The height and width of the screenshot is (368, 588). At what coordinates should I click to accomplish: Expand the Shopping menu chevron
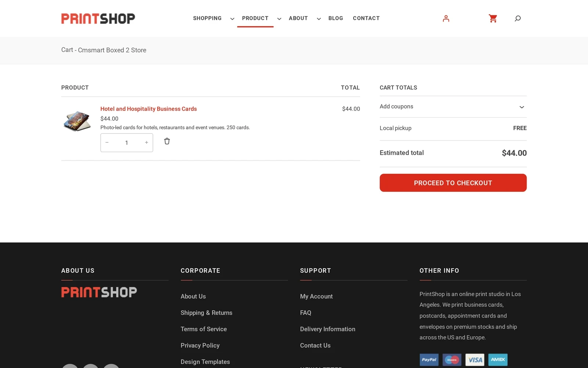click(x=232, y=19)
